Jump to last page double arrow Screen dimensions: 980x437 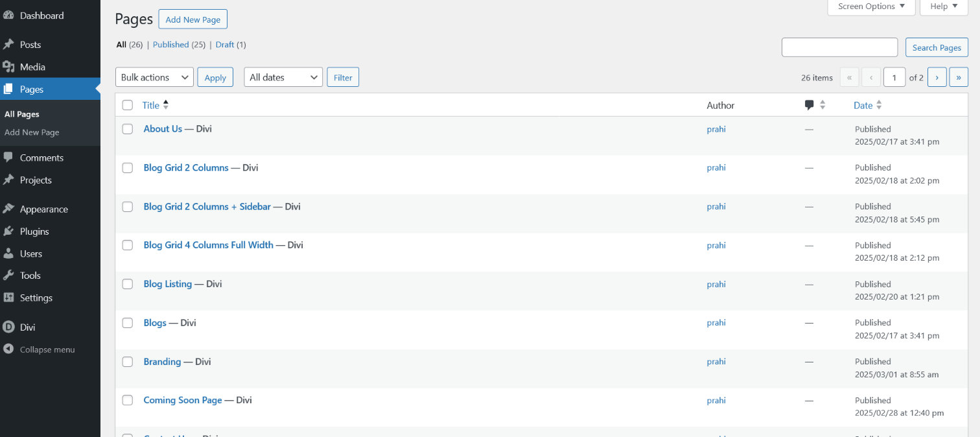(x=959, y=77)
